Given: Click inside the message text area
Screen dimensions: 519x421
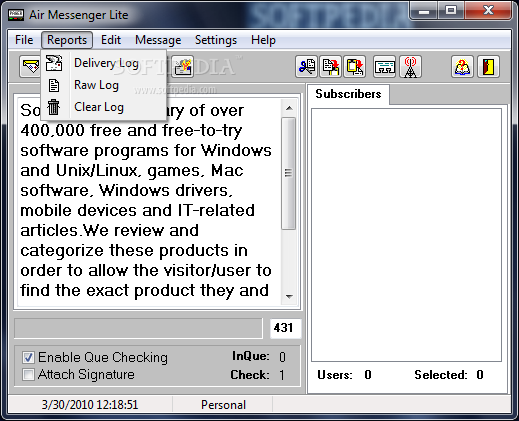Looking at the screenshot, I should pyautogui.click(x=149, y=202).
